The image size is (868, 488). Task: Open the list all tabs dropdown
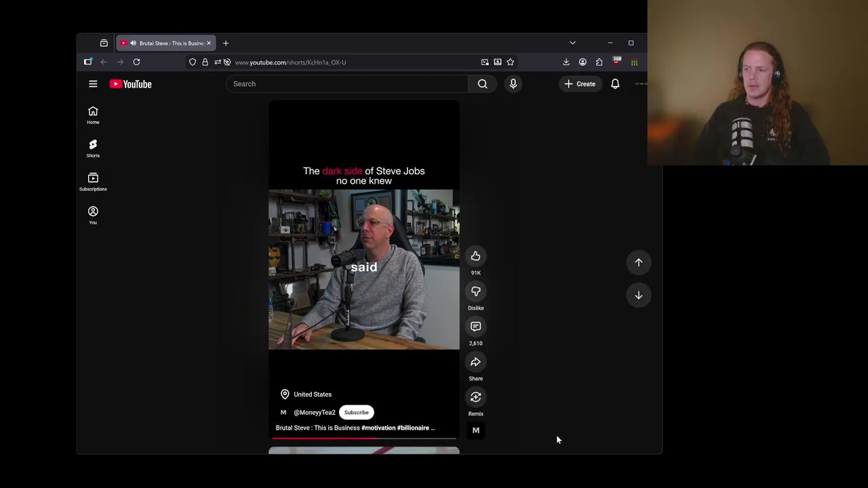(x=572, y=43)
